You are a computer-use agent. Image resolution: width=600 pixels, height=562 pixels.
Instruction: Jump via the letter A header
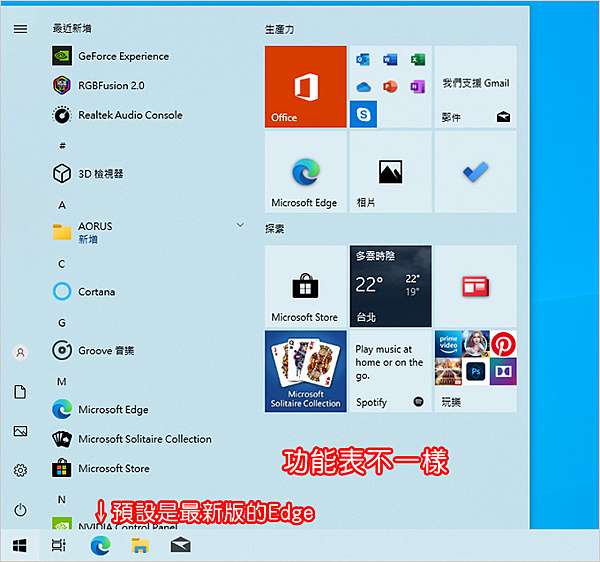pos(62,205)
